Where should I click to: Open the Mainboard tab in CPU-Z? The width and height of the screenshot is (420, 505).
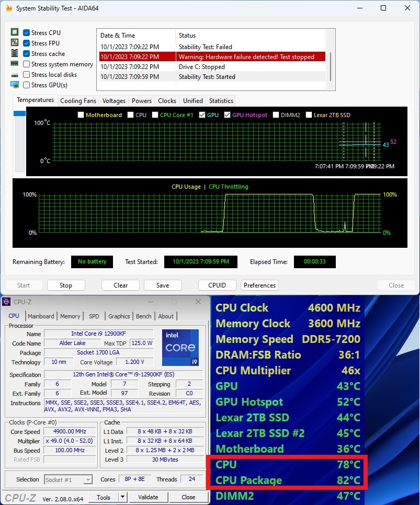(41, 316)
